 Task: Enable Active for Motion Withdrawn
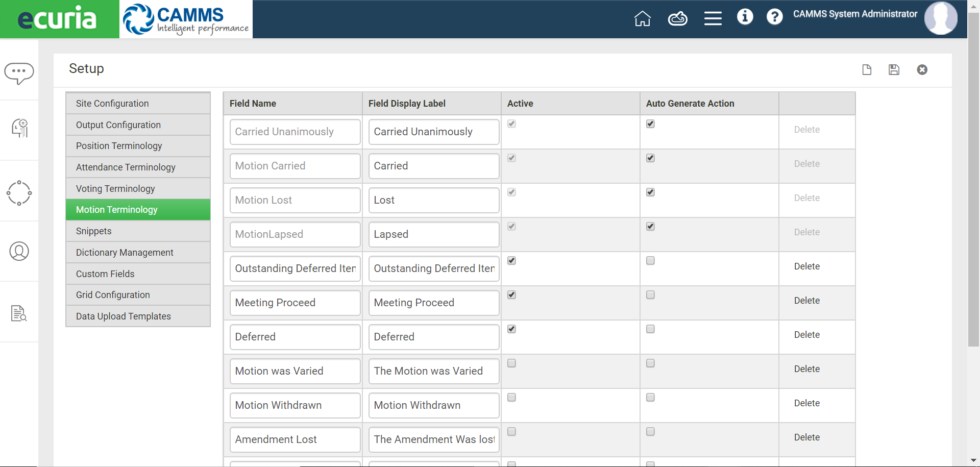pos(511,397)
